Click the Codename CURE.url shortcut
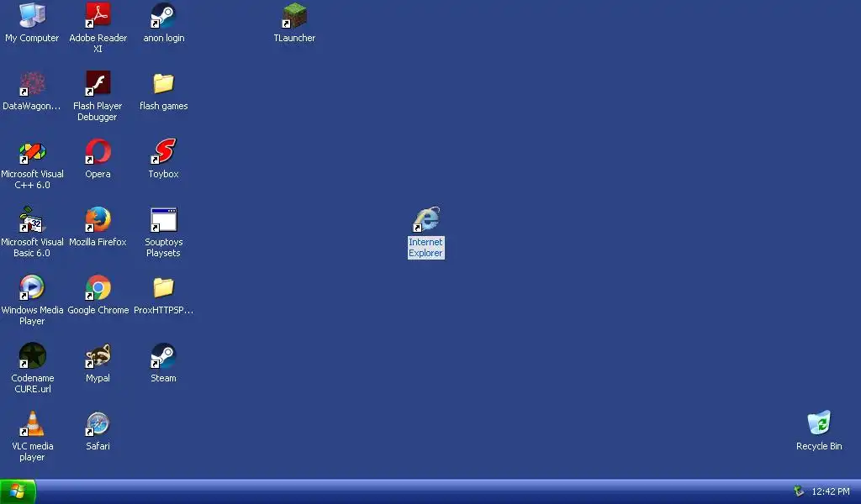Screen dimensions: 861x504 pyautogui.click(x=32, y=355)
